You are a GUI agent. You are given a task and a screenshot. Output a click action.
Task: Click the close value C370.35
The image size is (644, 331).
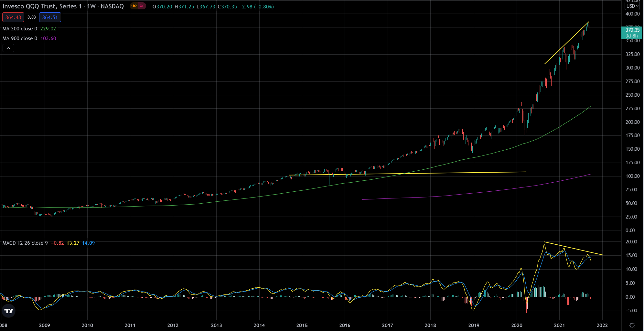228,6
